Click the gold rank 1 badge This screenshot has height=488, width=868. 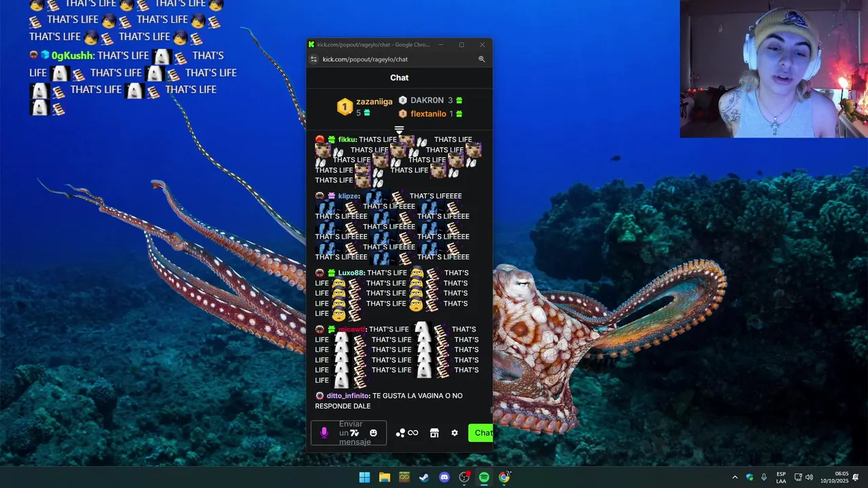coord(345,107)
